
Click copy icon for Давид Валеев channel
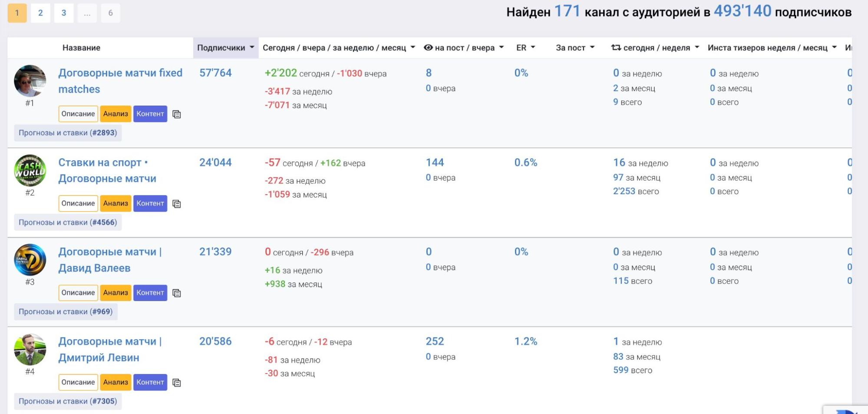[176, 293]
